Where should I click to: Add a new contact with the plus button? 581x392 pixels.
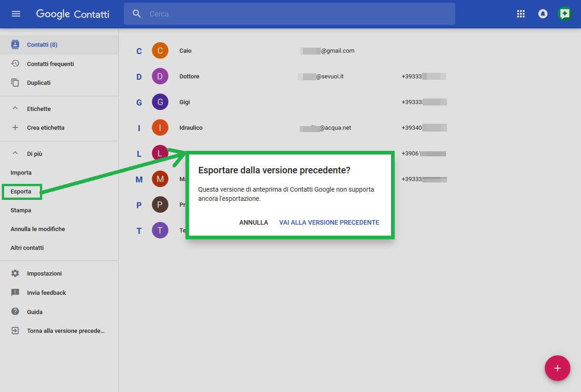tap(557, 368)
